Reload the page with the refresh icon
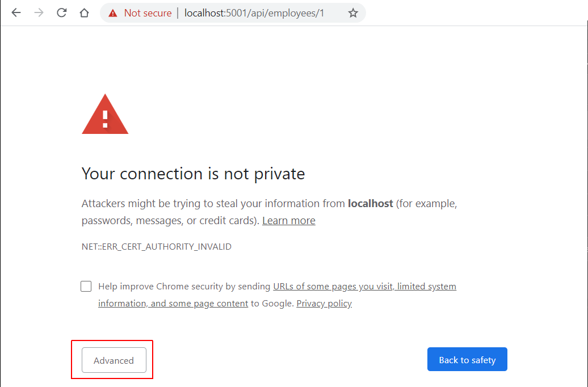This screenshot has height=387, width=588. pyautogui.click(x=61, y=12)
